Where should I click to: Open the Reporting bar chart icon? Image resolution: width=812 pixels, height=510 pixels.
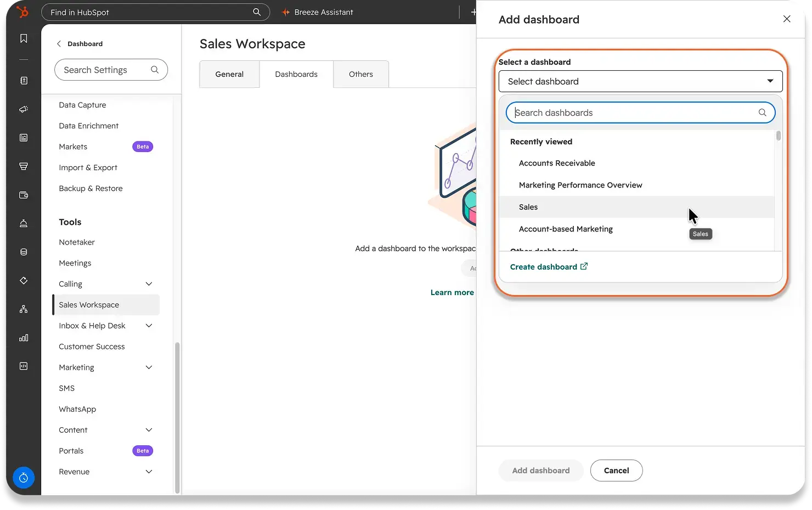click(x=24, y=338)
